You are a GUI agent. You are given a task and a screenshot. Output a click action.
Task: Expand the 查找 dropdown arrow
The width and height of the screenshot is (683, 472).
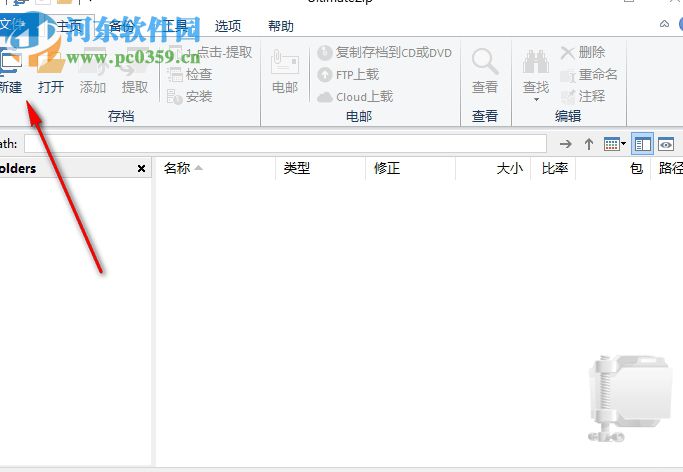tap(536, 100)
